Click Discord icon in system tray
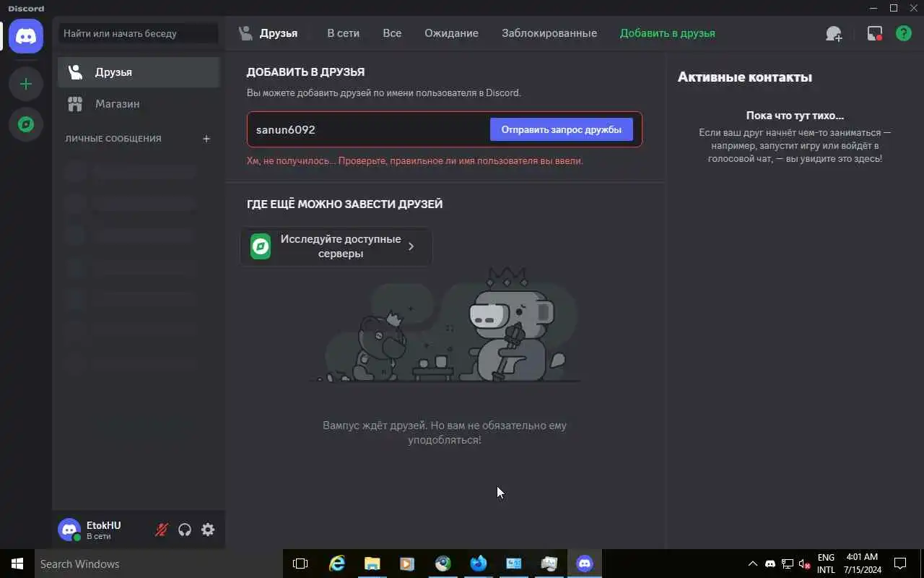This screenshot has height=578, width=924. [x=770, y=564]
